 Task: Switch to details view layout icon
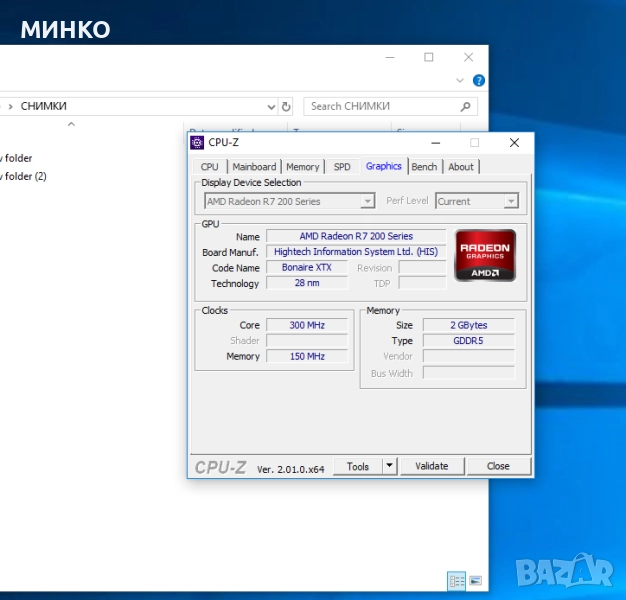(456, 581)
